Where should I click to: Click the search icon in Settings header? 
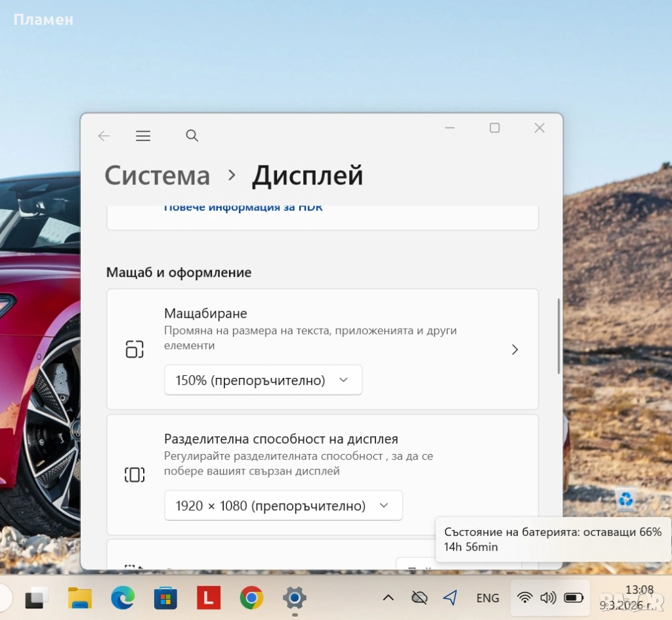click(x=192, y=136)
